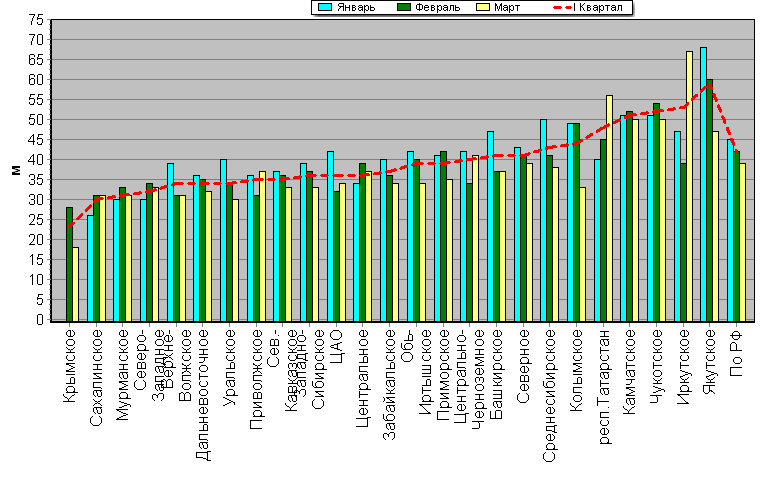Click the Среднесибирское axis label
The width and height of the screenshot is (777, 479).
pos(550,395)
